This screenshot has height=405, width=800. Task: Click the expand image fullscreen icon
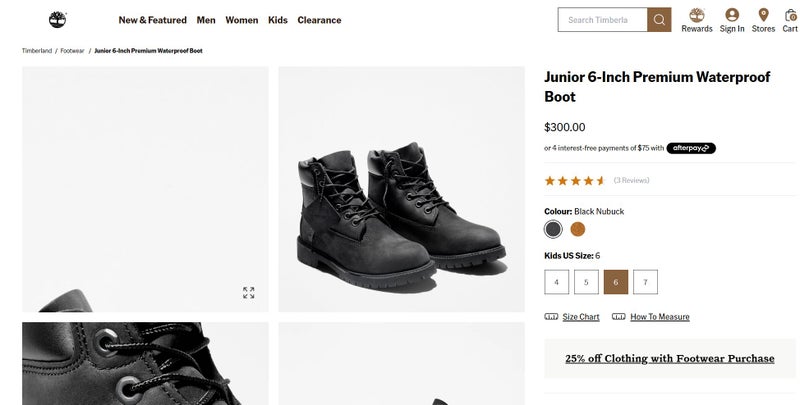coord(249,293)
